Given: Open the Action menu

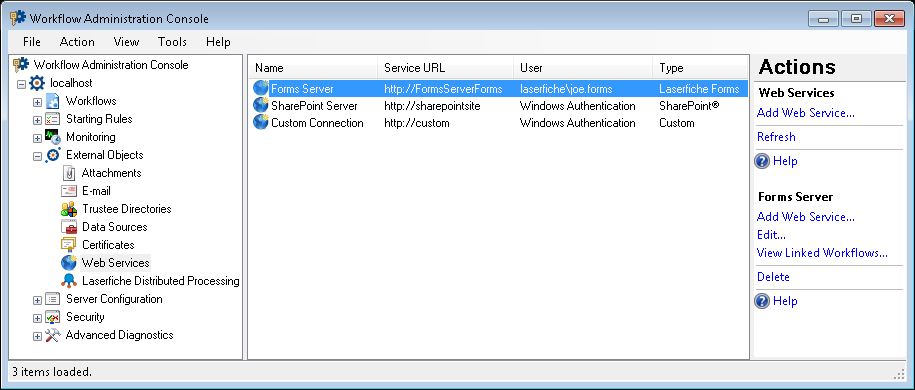Looking at the screenshot, I should click(x=77, y=42).
